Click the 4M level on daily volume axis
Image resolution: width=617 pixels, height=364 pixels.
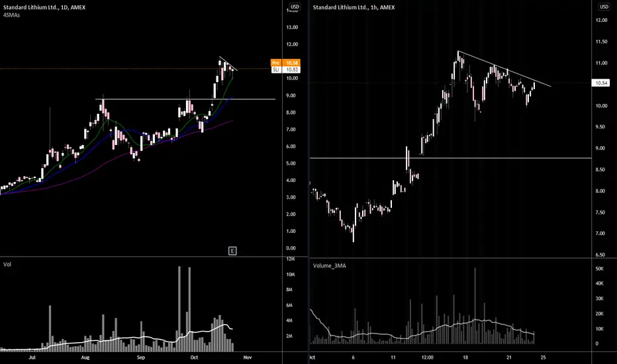289,321
